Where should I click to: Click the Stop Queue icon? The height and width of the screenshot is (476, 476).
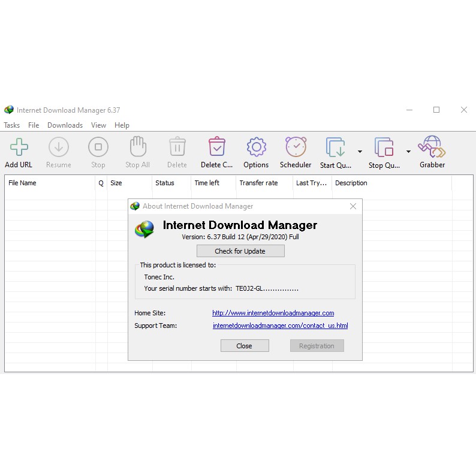pyautogui.click(x=384, y=147)
